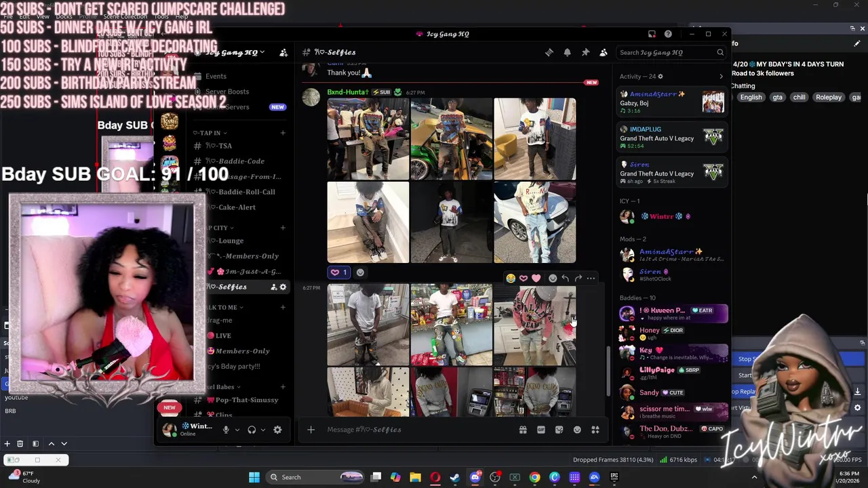The image size is (868, 488).
Task: Select member Honey in Baddies list
Action: tap(673, 332)
